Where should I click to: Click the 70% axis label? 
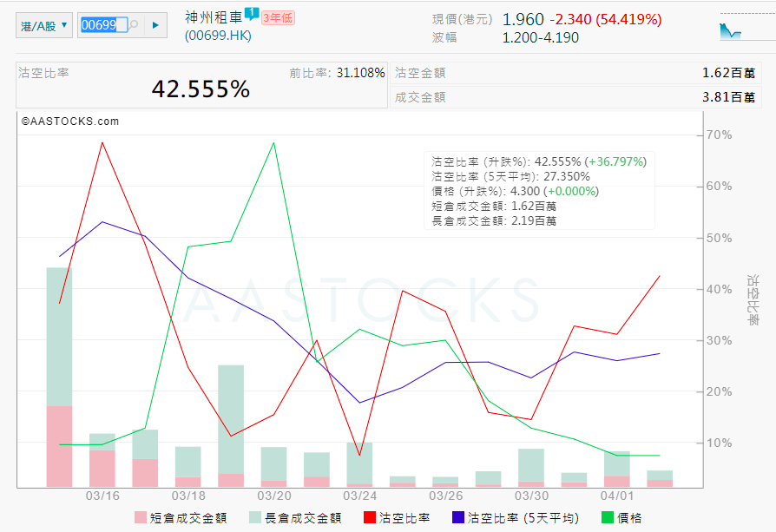719,135
